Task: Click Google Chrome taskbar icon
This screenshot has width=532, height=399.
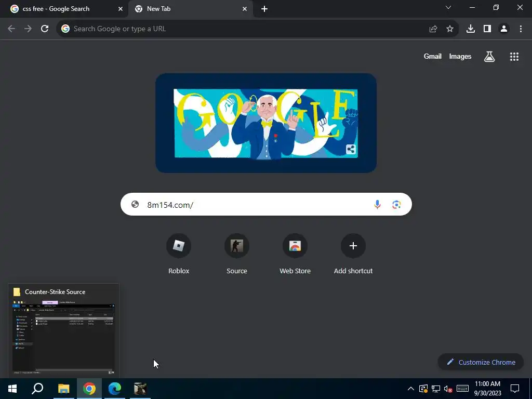Action: pyautogui.click(x=89, y=389)
